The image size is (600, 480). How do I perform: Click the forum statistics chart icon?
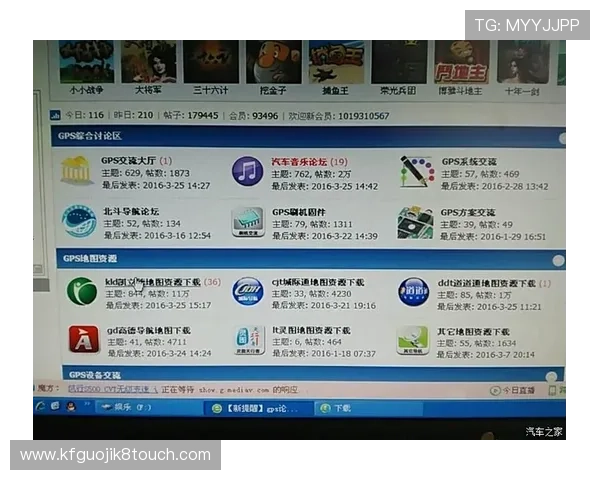coord(55,115)
